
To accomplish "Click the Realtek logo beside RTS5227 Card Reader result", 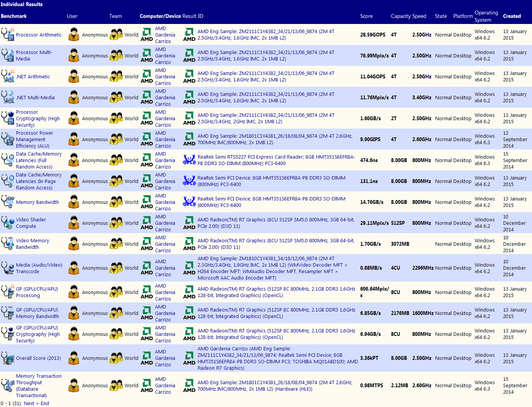I will pyautogui.click(x=189, y=160).
